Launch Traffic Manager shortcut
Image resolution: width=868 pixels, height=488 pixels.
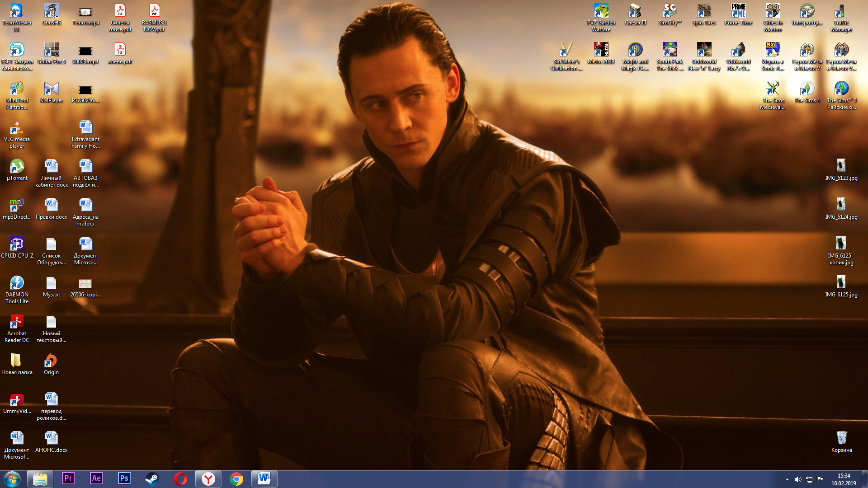pyautogui.click(x=841, y=18)
